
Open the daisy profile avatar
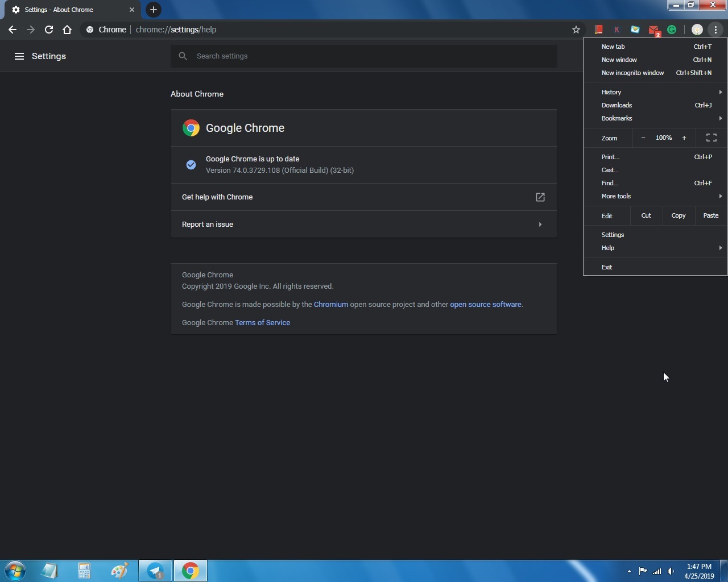tap(697, 30)
